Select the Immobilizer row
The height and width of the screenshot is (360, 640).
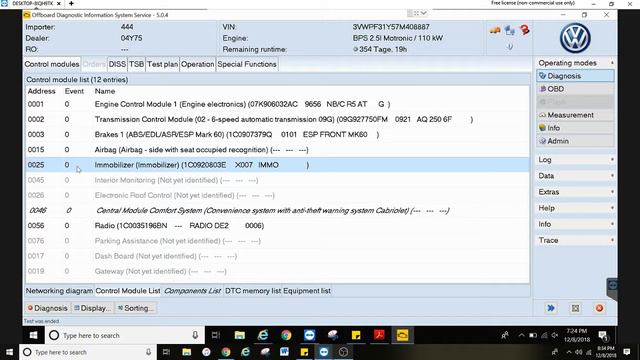(x=278, y=165)
